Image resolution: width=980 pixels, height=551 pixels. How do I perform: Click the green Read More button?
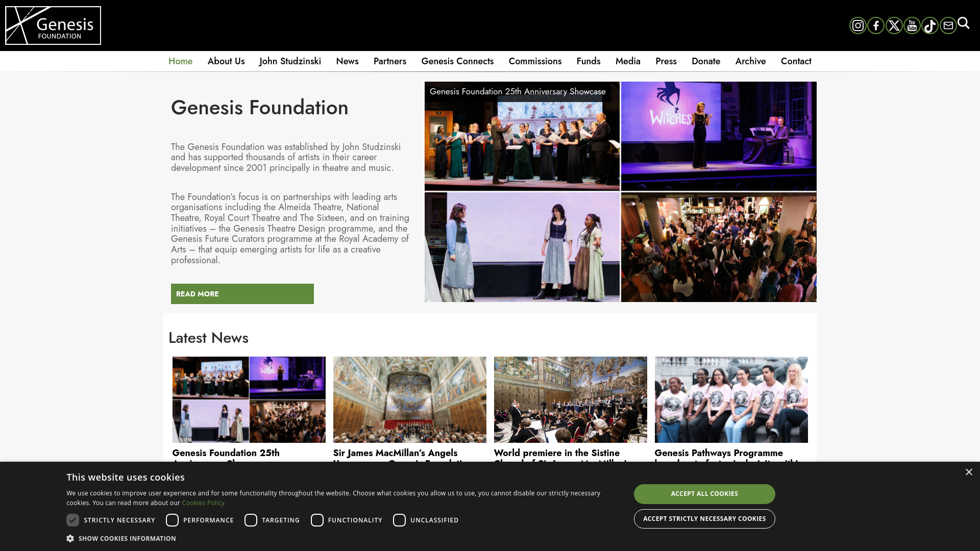point(242,294)
